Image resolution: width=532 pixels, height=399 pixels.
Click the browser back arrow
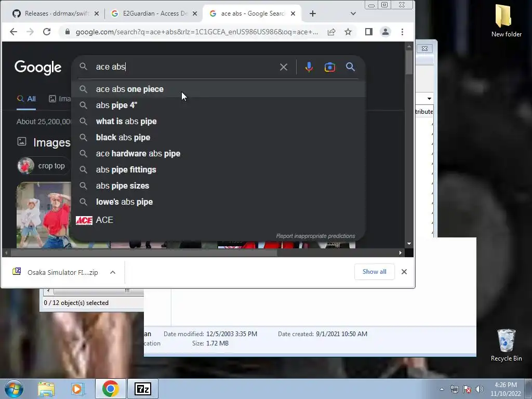click(x=13, y=32)
